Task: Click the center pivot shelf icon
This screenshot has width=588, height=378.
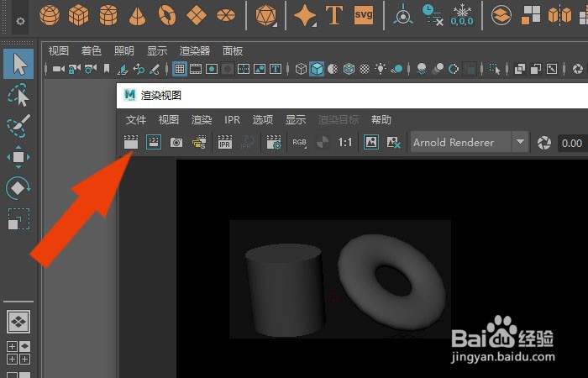Action: (x=403, y=14)
